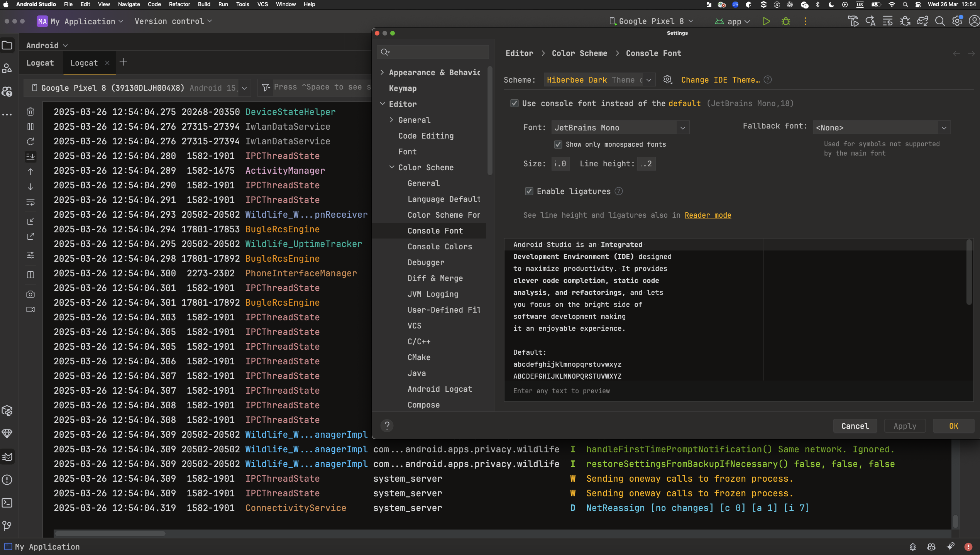980x555 pixels.
Task: Run the app with green play button
Action: click(x=766, y=22)
